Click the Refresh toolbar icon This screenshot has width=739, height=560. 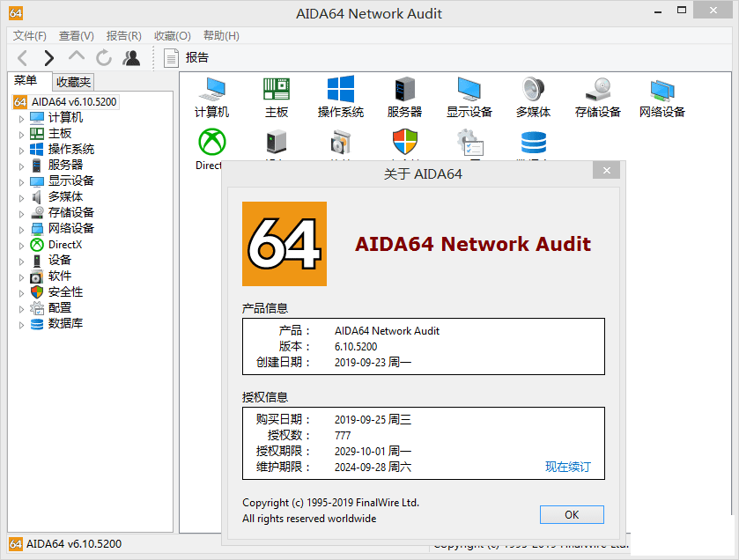[x=104, y=58]
